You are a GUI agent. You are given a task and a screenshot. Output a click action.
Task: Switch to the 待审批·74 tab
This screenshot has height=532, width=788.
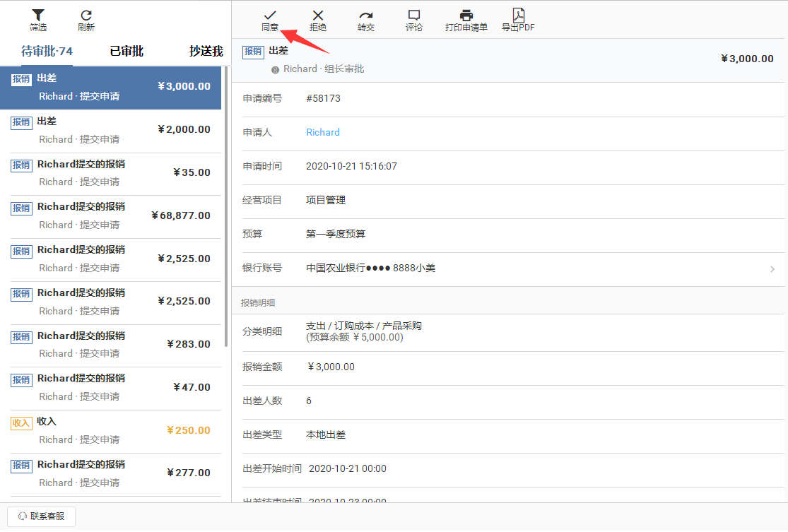click(x=47, y=52)
